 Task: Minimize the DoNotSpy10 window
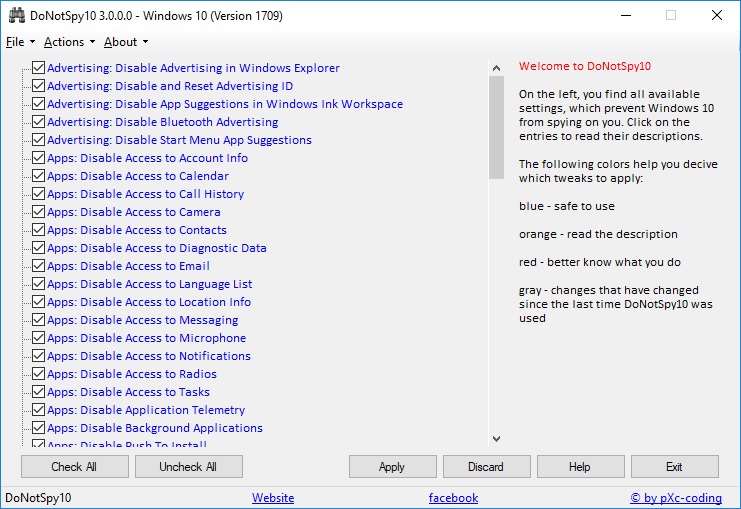[x=626, y=15]
